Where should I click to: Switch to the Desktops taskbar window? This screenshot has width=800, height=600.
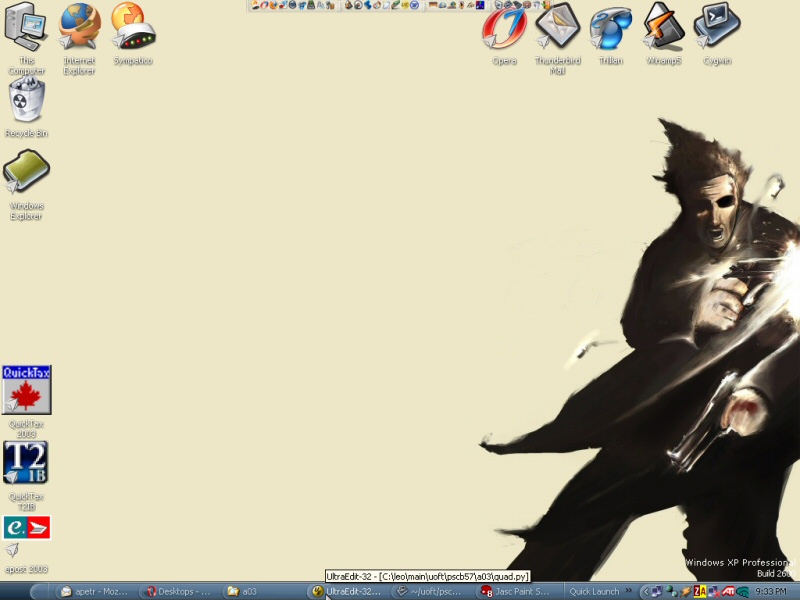(178, 591)
